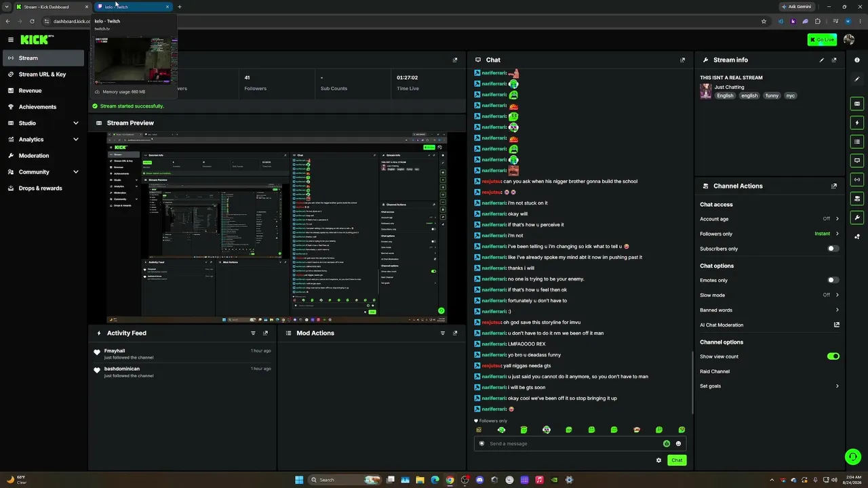The width and height of the screenshot is (868, 488).
Task: Open Moderation page
Action: pos(43,156)
